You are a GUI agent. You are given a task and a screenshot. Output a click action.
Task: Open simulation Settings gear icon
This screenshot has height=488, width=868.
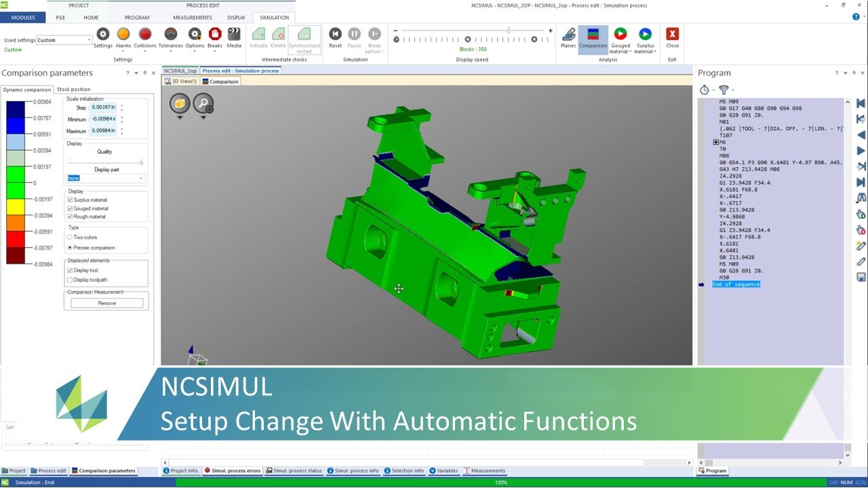[x=103, y=34]
